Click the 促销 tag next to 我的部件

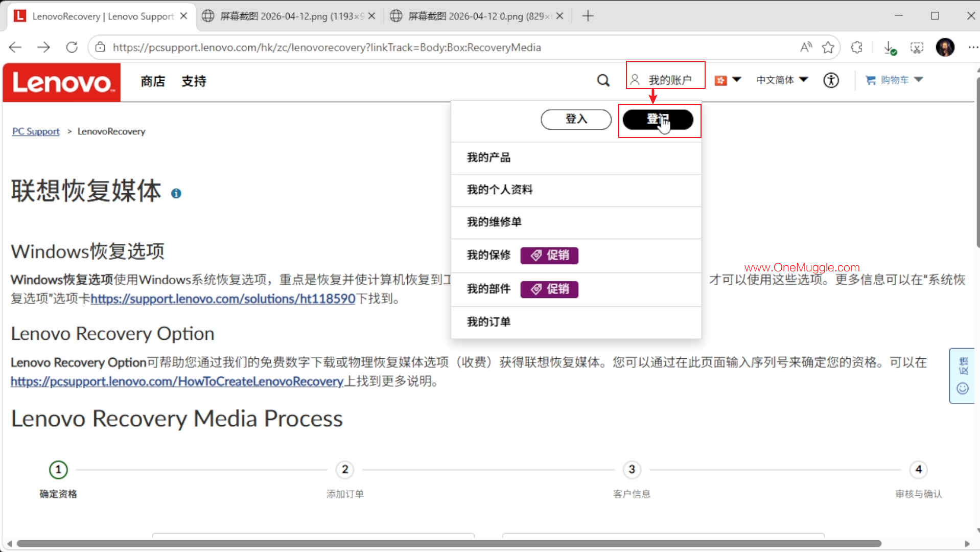[549, 289]
